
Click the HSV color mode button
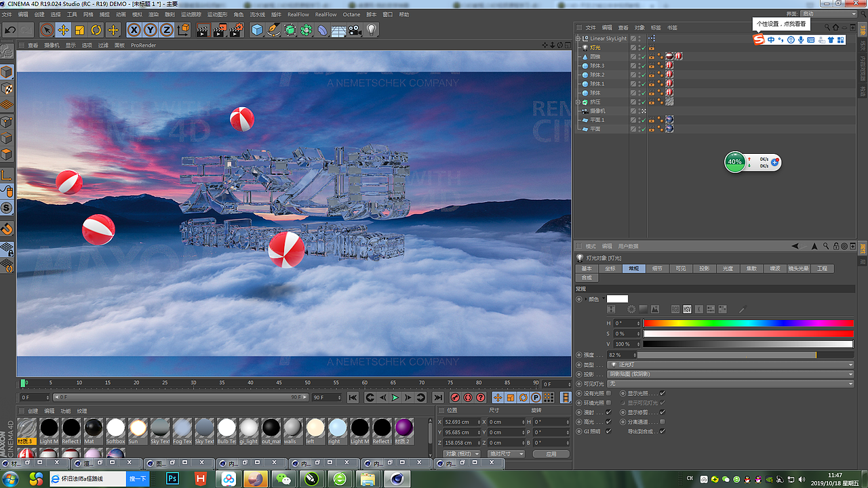coord(687,310)
